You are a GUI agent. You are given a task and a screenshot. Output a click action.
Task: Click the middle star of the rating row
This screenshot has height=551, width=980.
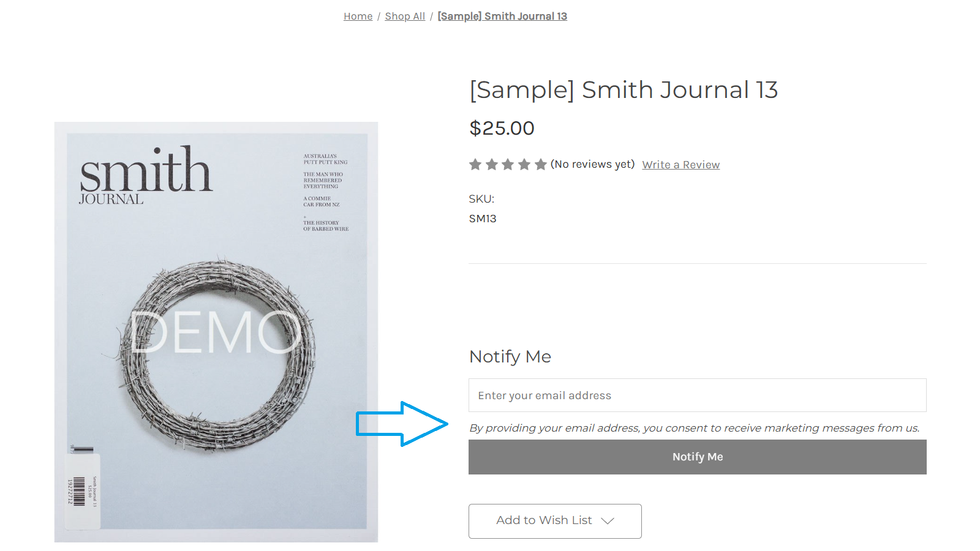pos(508,164)
